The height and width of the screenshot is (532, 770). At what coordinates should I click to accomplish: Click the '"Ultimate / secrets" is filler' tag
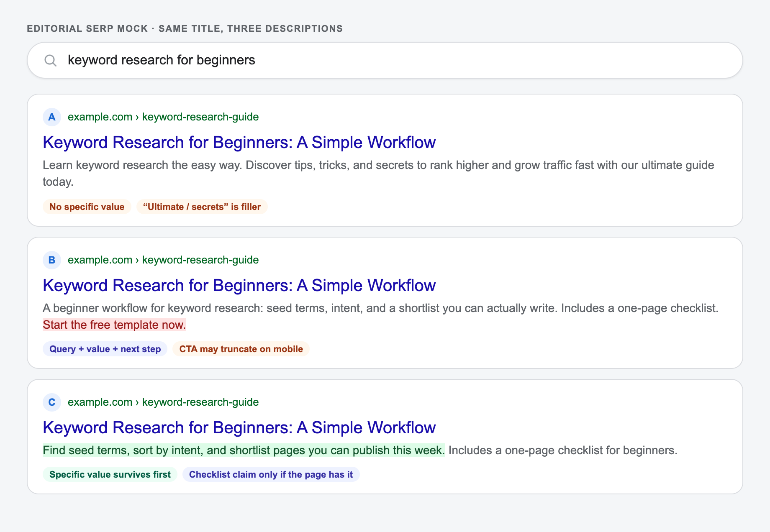[x=202, y=207]
